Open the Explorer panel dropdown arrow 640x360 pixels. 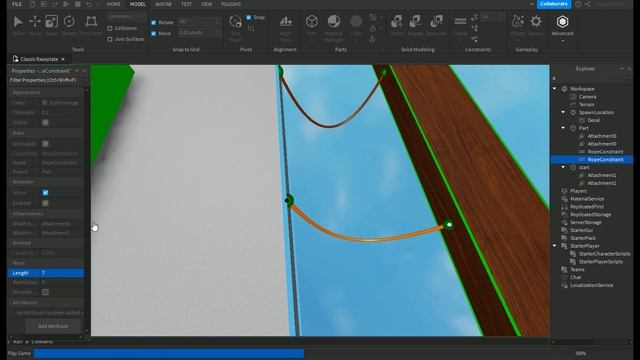[x=622, y=69]
